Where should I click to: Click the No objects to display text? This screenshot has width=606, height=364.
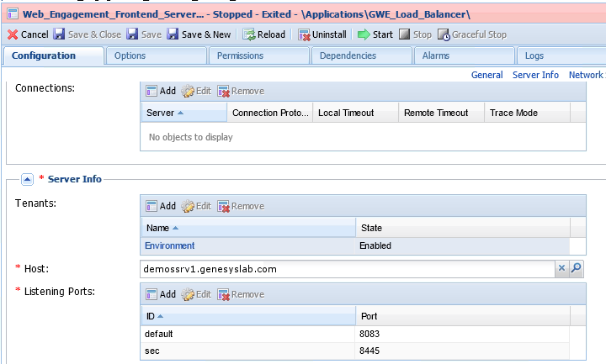tap(191, 137)
